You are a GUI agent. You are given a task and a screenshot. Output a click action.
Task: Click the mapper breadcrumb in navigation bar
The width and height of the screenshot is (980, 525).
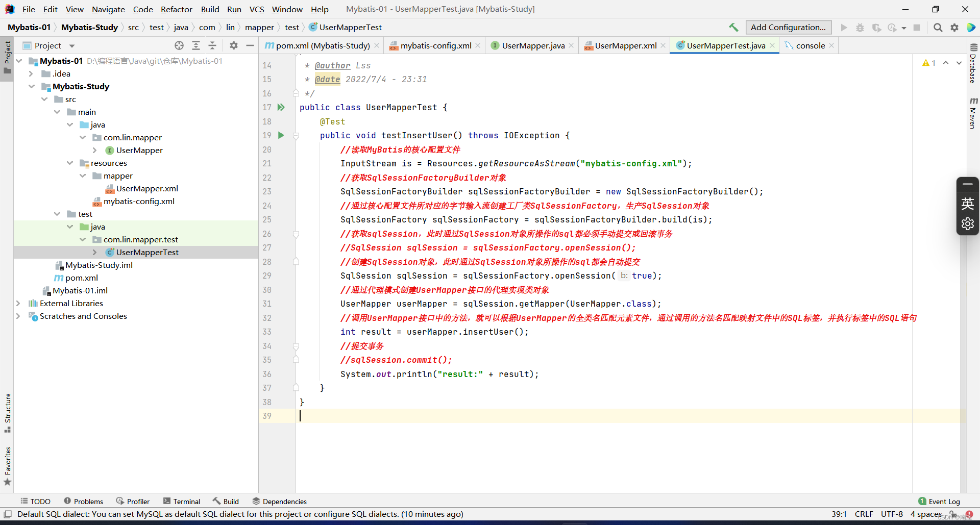(259, 28)
